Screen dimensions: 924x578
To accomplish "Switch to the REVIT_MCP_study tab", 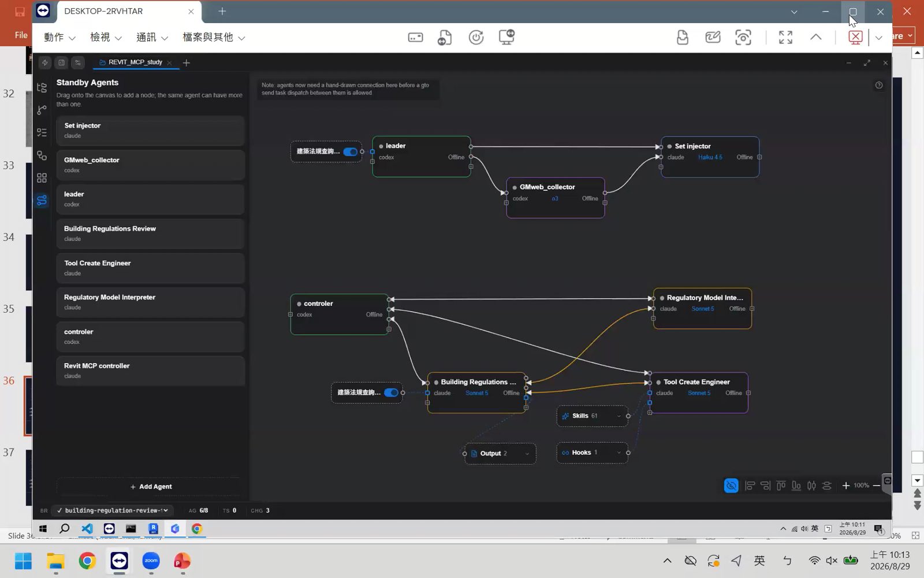I will point(135,62).
